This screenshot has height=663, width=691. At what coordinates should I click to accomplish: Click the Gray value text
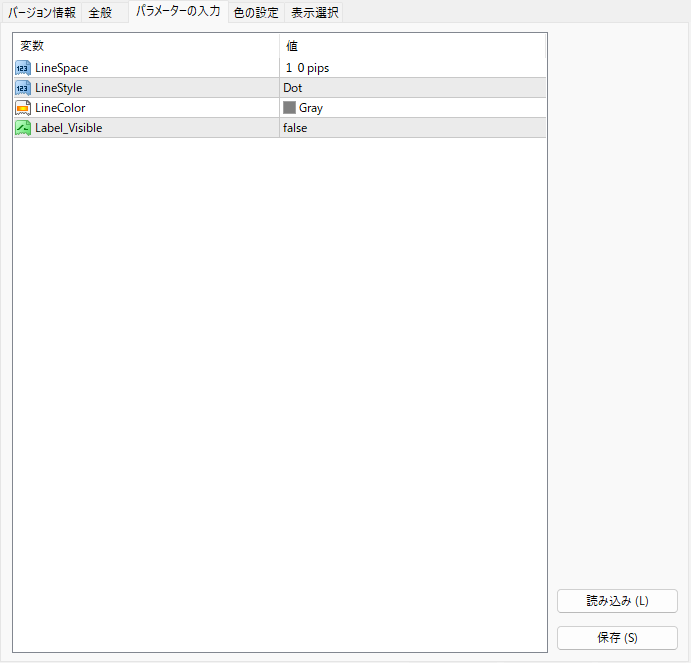click(x=311, y=108)
